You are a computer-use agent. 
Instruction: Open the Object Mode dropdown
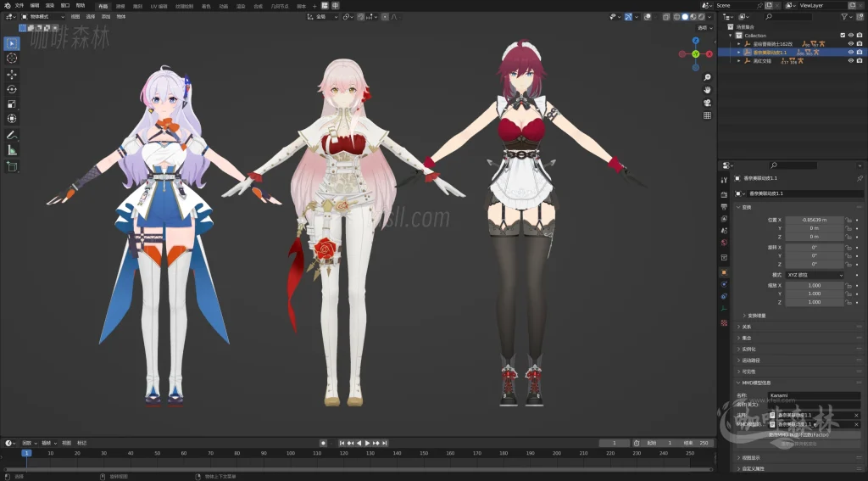coord(42,17)
